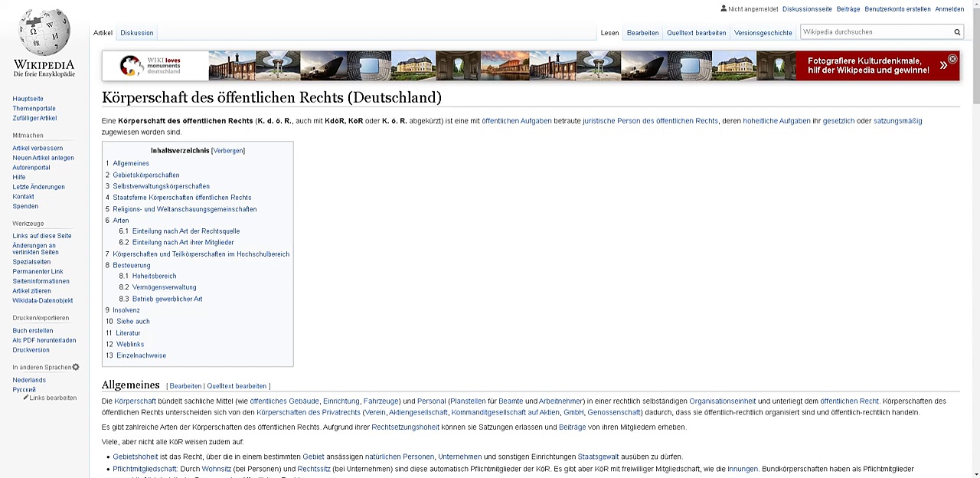Click the search magnifier icon
Screen dimensions: 980x478
pyautogui.click(x=956, y=32)
